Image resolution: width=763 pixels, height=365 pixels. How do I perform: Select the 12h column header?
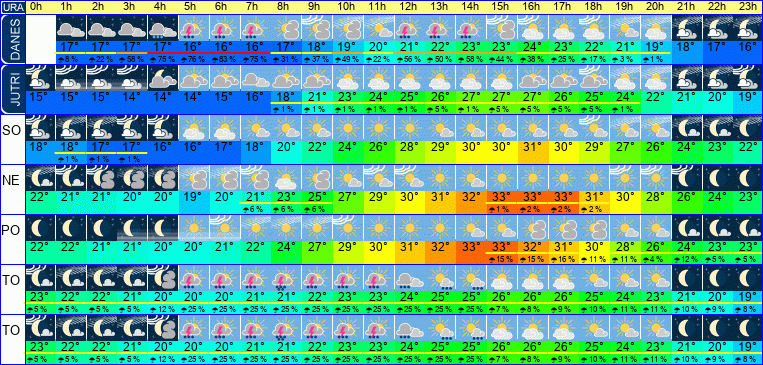click(409, 7)
